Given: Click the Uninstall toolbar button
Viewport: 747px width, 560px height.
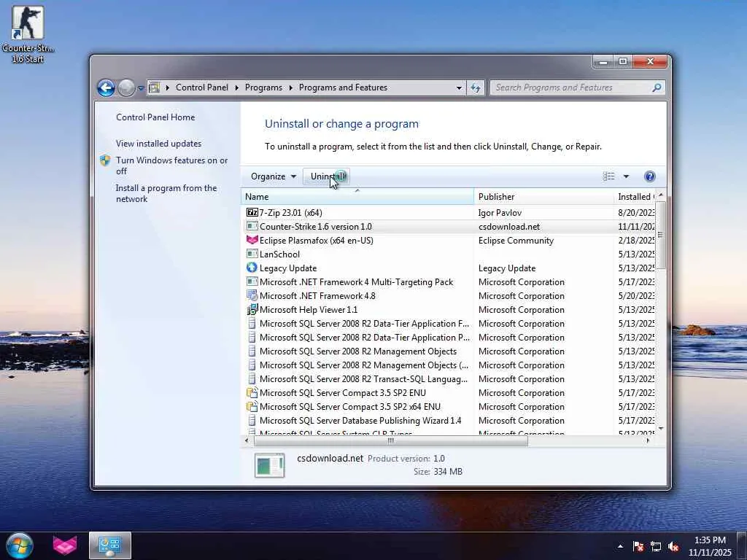Looking at the screenshot, I should [326, 176].
